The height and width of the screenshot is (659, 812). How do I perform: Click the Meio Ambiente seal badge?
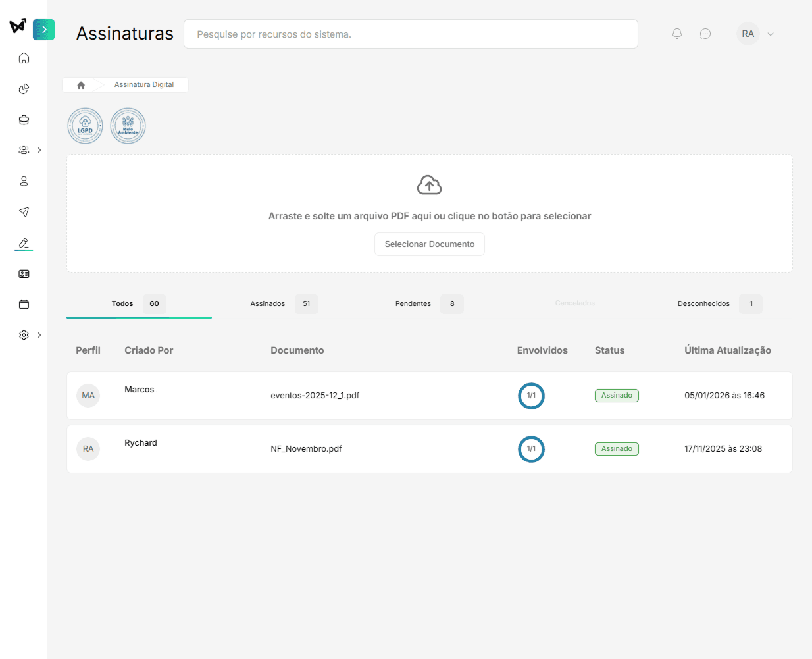[x=128, y=125]
